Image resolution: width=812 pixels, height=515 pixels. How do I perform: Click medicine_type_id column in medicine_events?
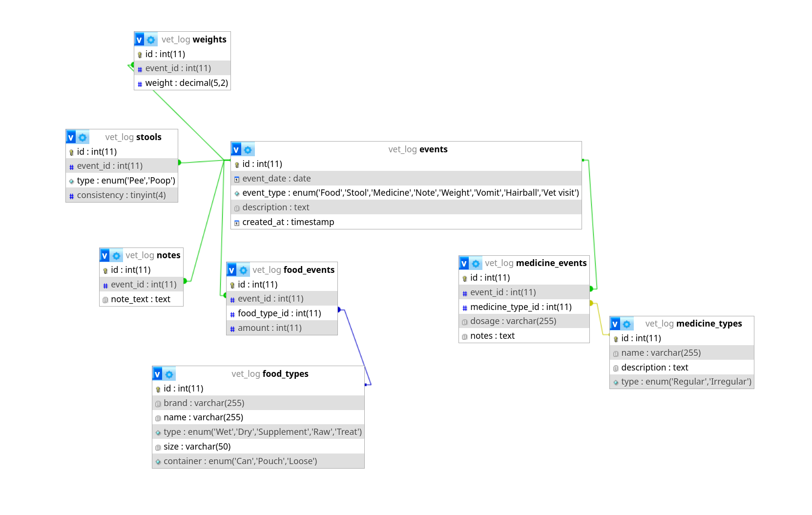pyautogui.click(x=521, y=307)
